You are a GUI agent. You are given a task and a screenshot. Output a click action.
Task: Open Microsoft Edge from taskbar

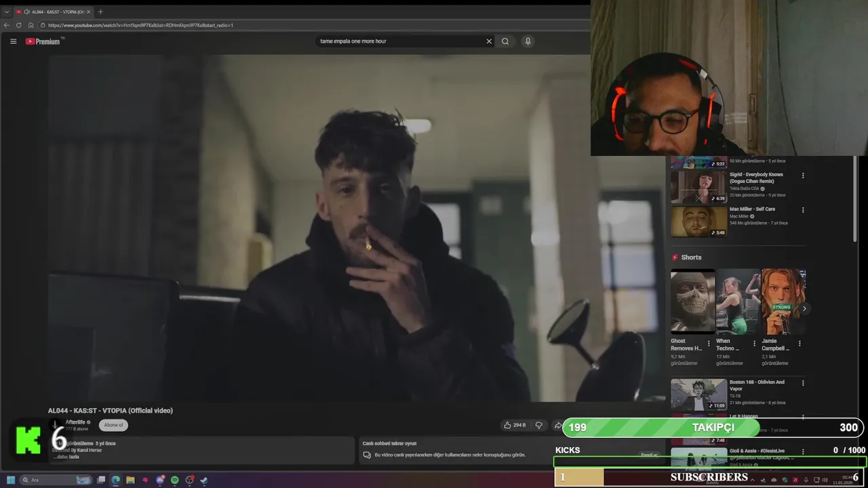point(116,480)
